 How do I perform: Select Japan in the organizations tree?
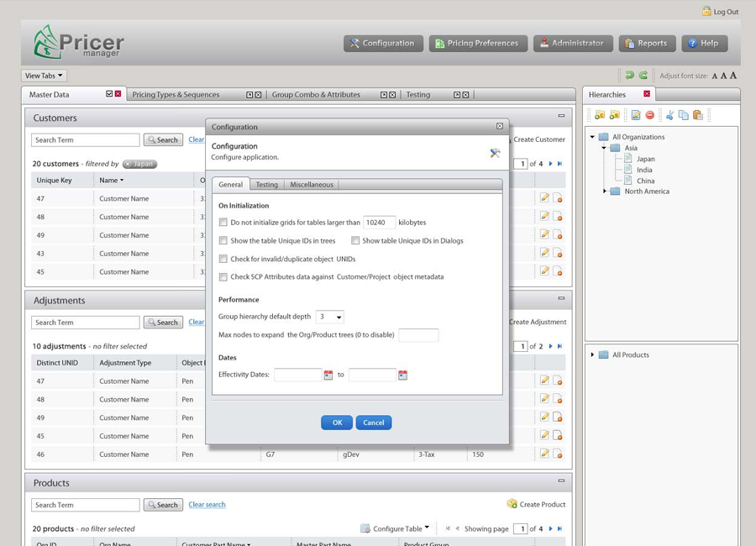pos(645,159)
